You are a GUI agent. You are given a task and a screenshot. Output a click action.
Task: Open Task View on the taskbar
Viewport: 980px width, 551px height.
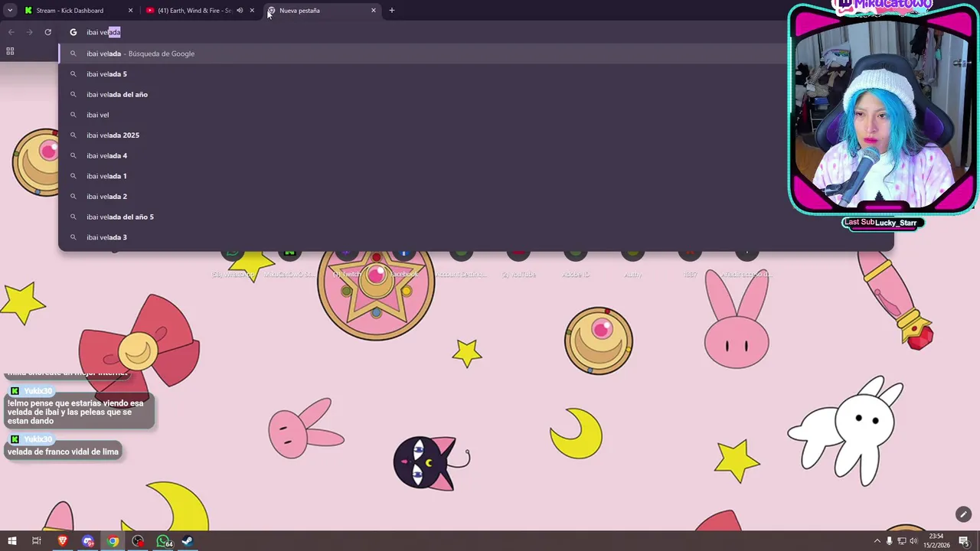[x=36, y=541]
